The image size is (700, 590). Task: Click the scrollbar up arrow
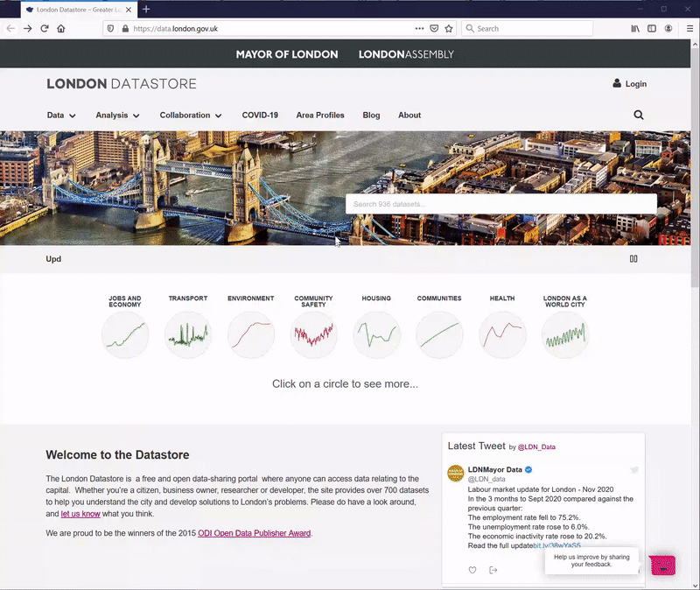click(695, 45)
